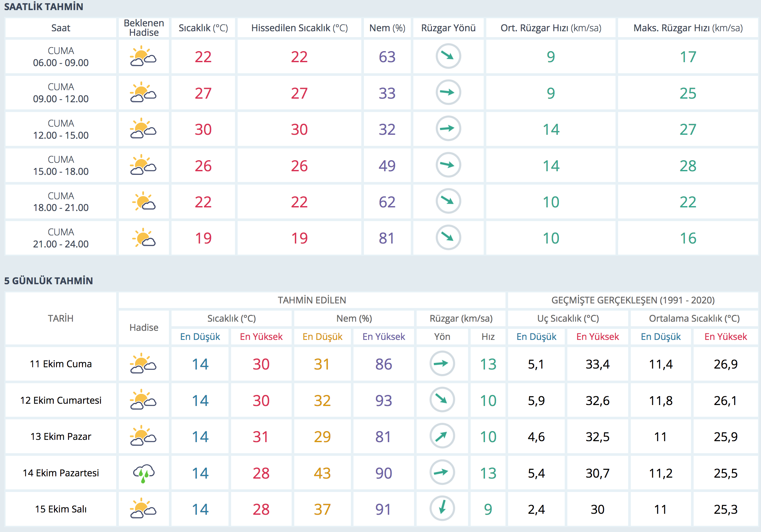
Task: Click the 5 GÜNLÜK TAHMİN heading
Action: point(48,281)
